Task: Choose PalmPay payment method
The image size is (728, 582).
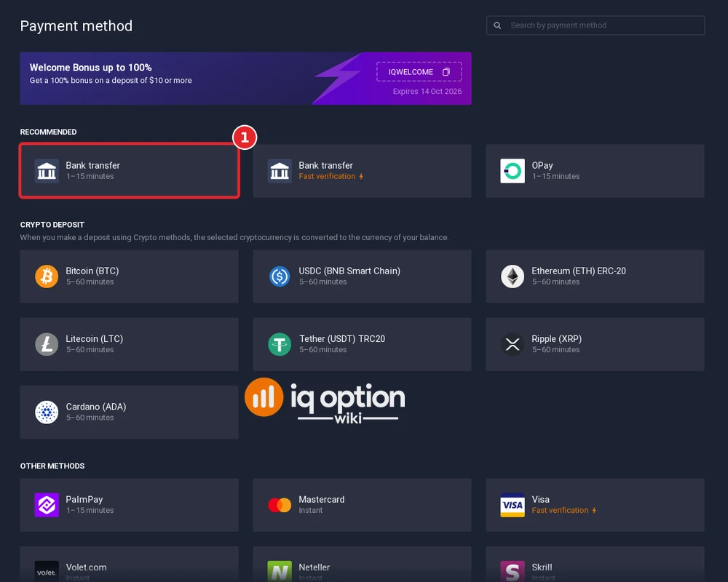Action: click(129, 505)
